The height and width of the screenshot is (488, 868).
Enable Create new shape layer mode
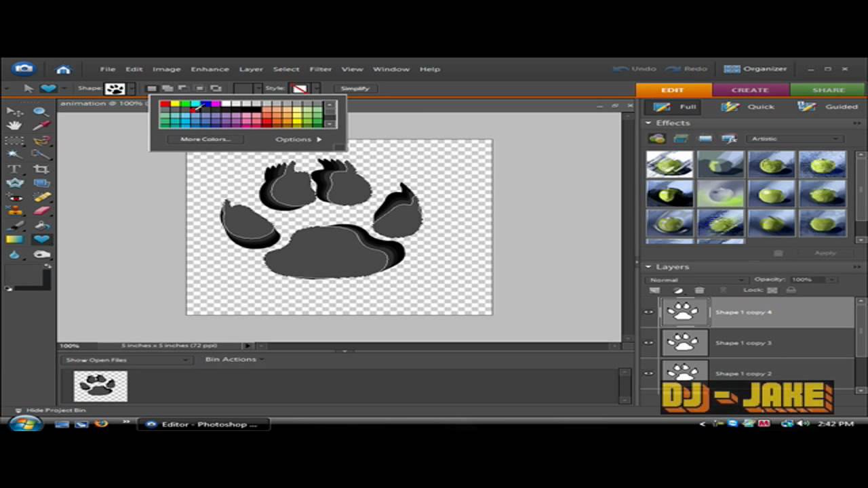151,88
